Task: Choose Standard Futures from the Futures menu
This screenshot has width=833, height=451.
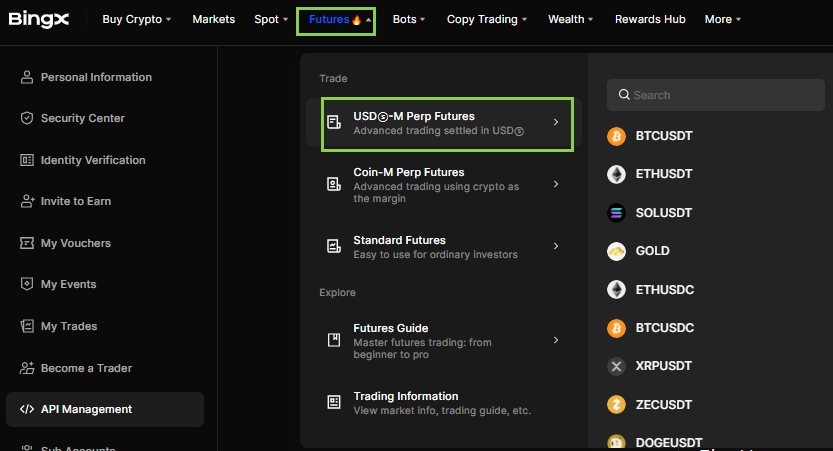Action: click(x=400, y=241)
